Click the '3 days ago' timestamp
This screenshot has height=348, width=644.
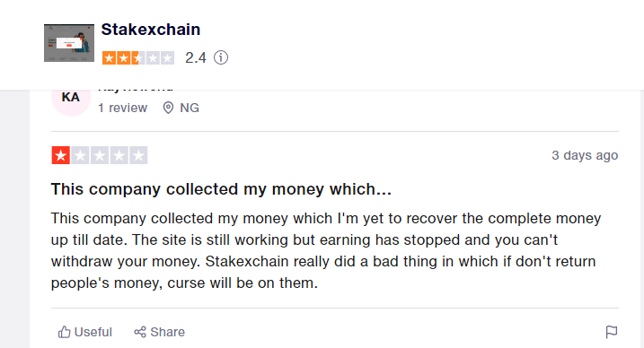(x=585, y=155)
